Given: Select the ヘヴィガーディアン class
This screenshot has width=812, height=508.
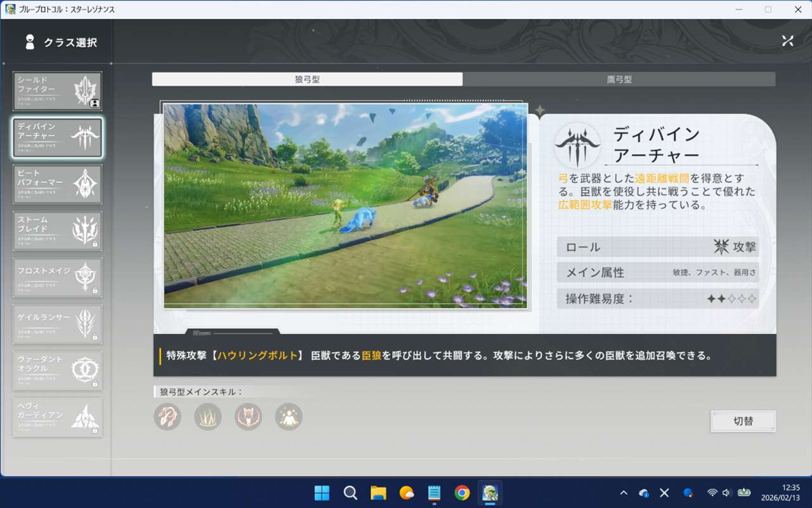Looking at the screenshot, I should [57, 417].
